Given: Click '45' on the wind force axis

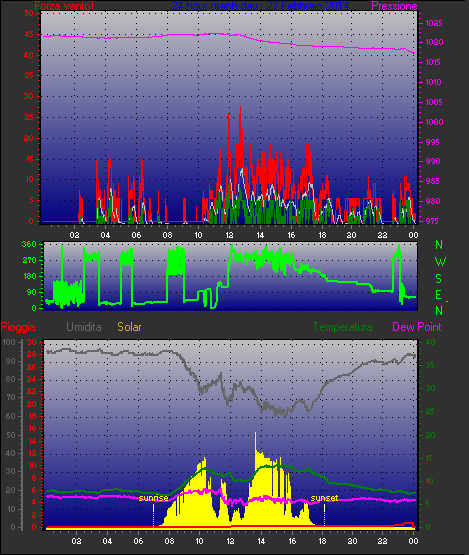Looking at the screenshot, I should (x=29, y=34).
